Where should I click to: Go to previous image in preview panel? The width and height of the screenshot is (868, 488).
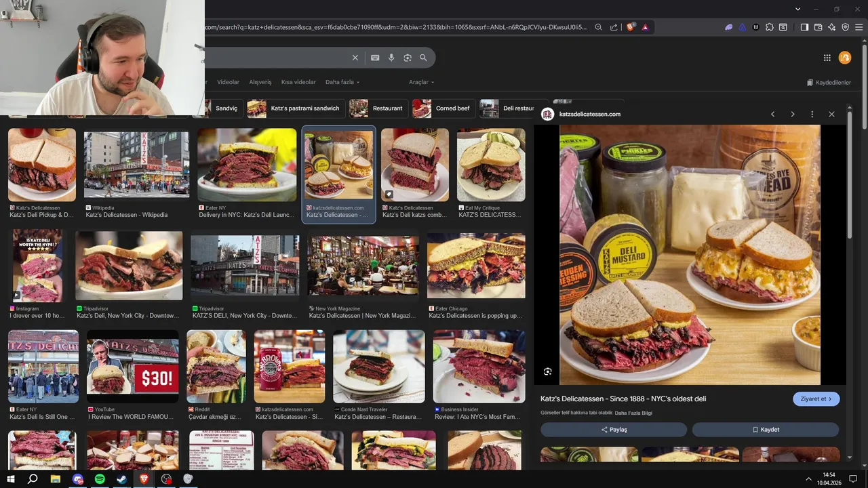[x=772, y=114]
